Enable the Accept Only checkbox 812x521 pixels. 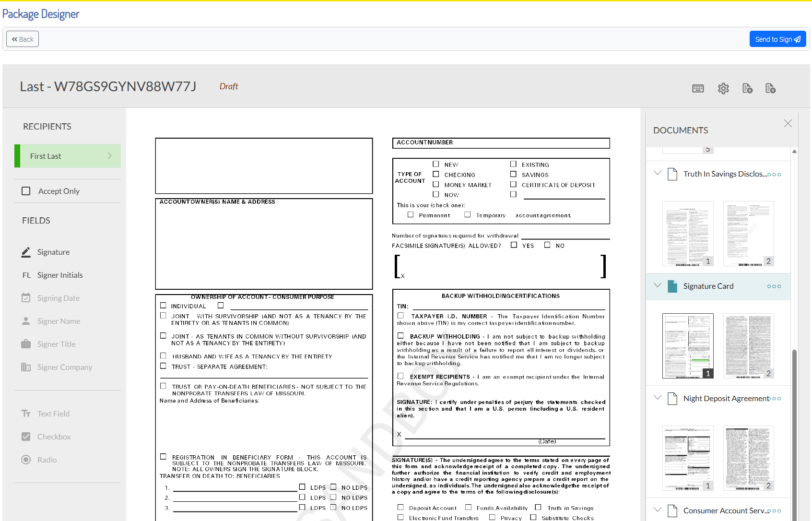(x=26, y=191)
